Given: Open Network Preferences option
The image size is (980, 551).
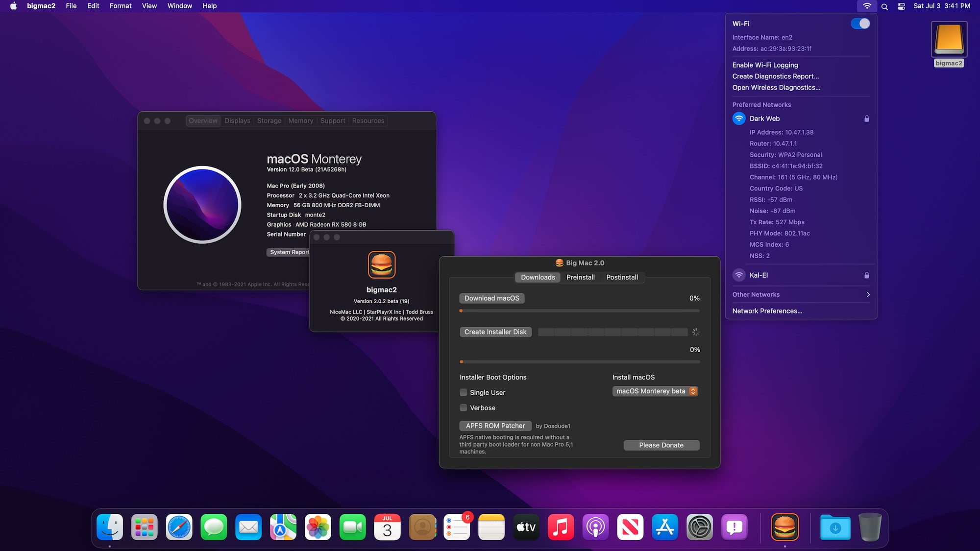Looking at the screenshot, I should click(x=767, y=310).
